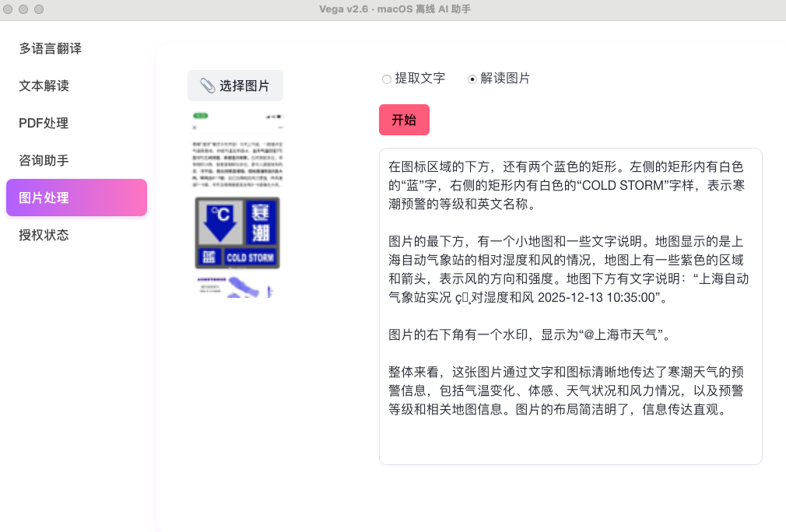This screenshot has width=786, height=532.
Task: Check the 授权状态 license section
Action: [43, 235]
